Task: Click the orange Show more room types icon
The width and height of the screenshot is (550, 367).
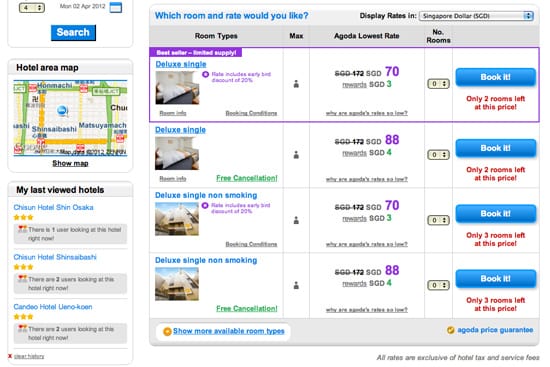Action: click(x=167, y=331)
